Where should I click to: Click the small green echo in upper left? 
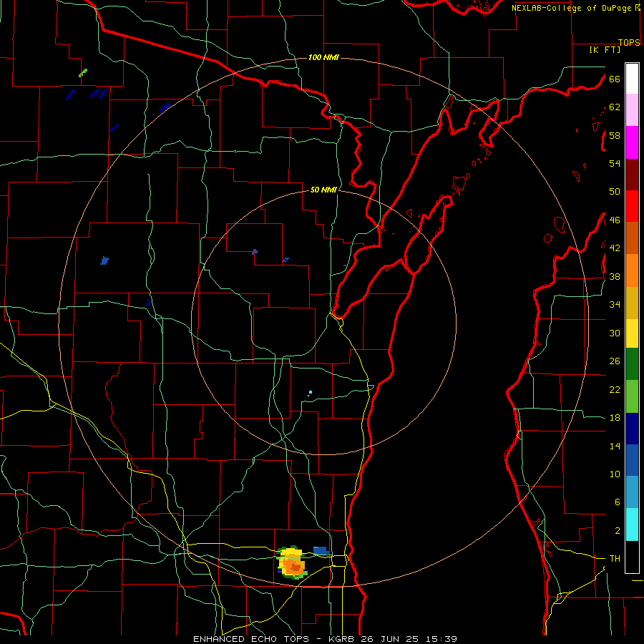83,73
